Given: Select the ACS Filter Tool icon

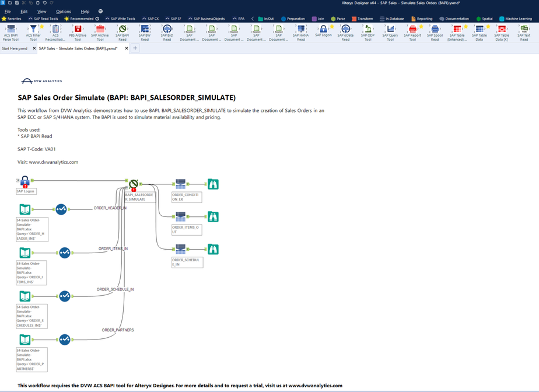Looking at the screenshot, I should 33,33.
